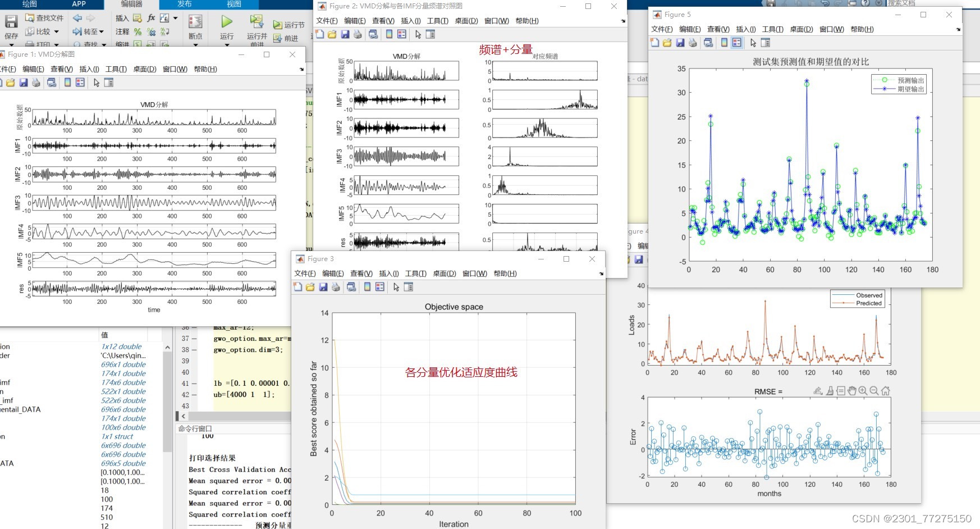The height and width of the screenshot is (529, 980).
Task: Open the 查找文件 (Find Files) tool
Action: point(42,17)
